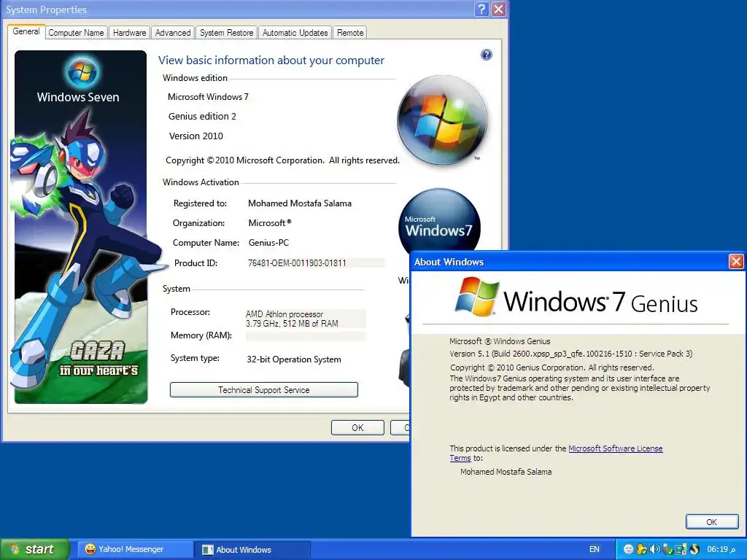Image resolution: width=747 pixels, height=560 pixels.
Task: Click the Windows flag in About Windows banner
Action: click(476, 297)
